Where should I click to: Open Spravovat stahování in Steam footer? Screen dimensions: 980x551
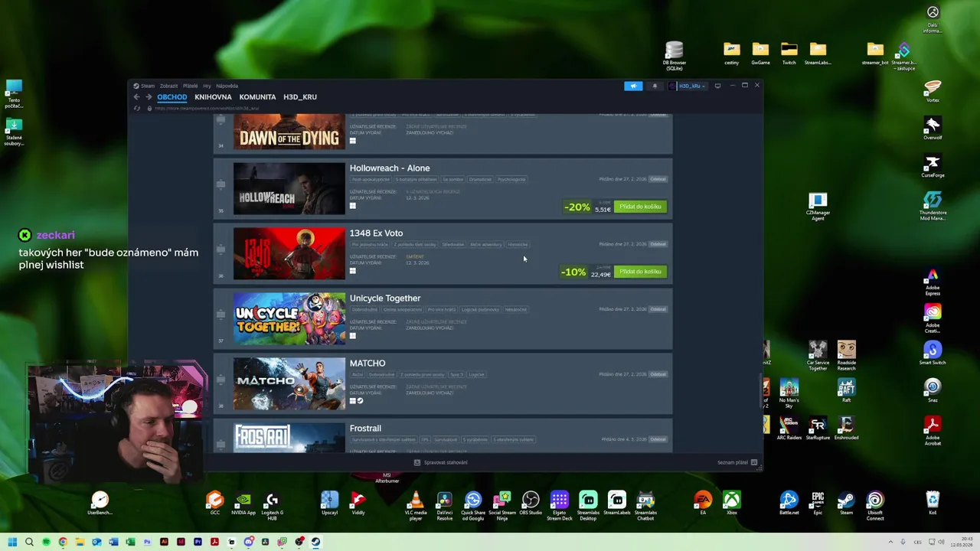pyautogui.click(x=441, y=462)
